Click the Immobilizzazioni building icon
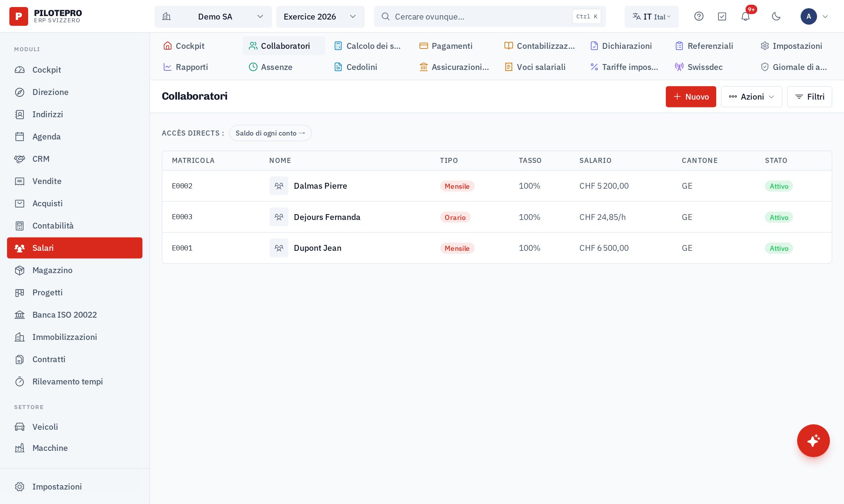The image size is (844, 504). tap(20, 337)
